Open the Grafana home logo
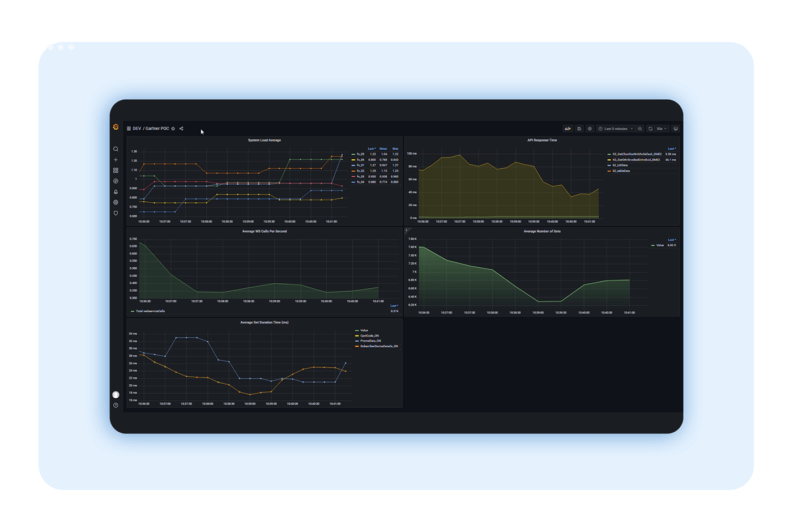 point(116,127)
